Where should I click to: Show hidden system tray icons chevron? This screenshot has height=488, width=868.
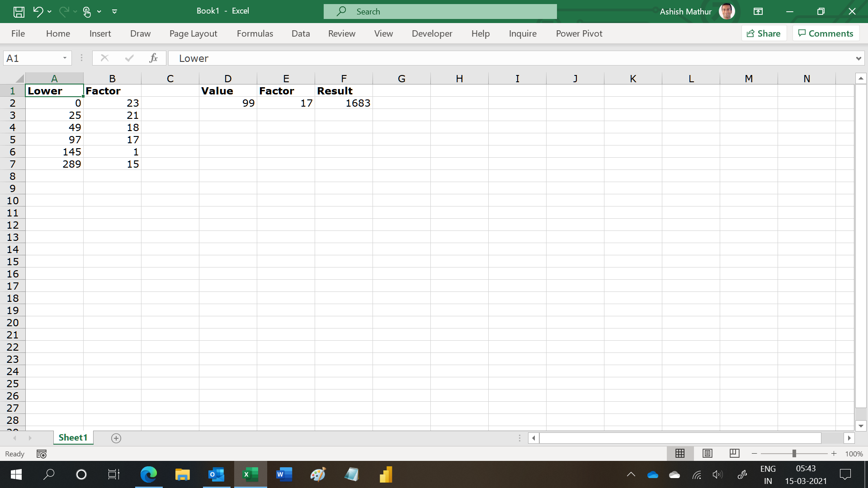[631, 474]
